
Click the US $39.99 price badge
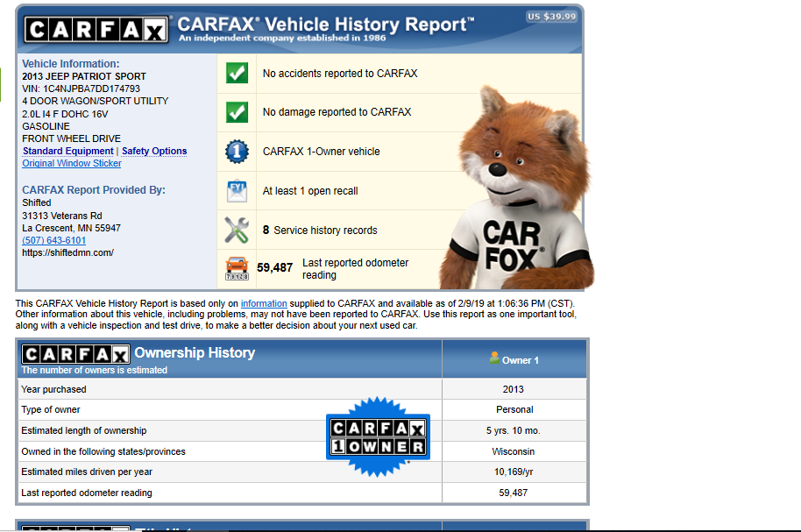552,17
